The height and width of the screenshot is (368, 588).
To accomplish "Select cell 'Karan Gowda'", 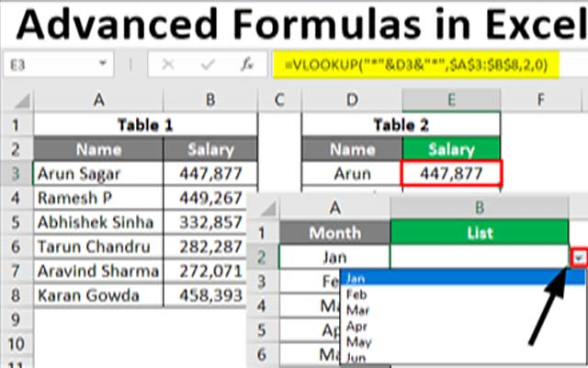I will click(98, 295).
